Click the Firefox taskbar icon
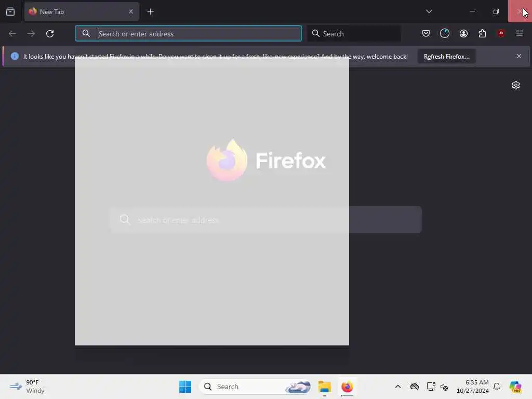The width and height of the screenshot is (532, 399). [x=347, y=387]
